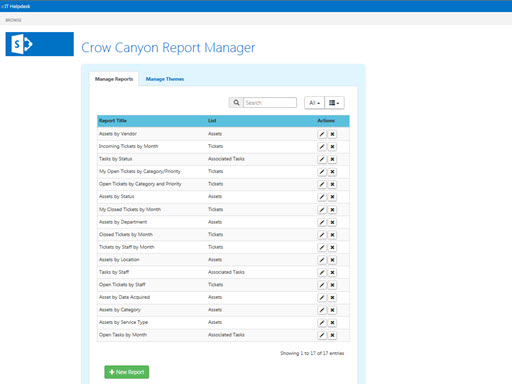Select 'Tickets by Staff by Month' text
Screen dimensions: 512x384
(127, 247)
